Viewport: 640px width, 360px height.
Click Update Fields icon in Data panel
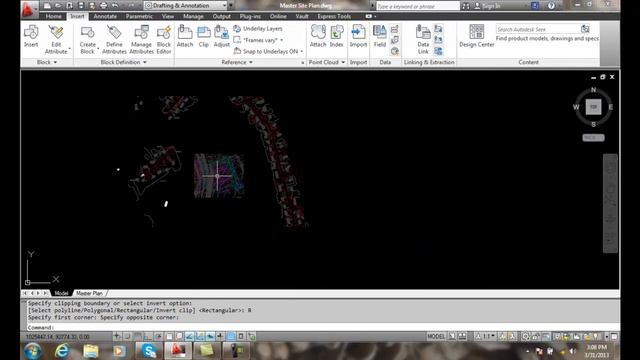[x=395, y=29]
